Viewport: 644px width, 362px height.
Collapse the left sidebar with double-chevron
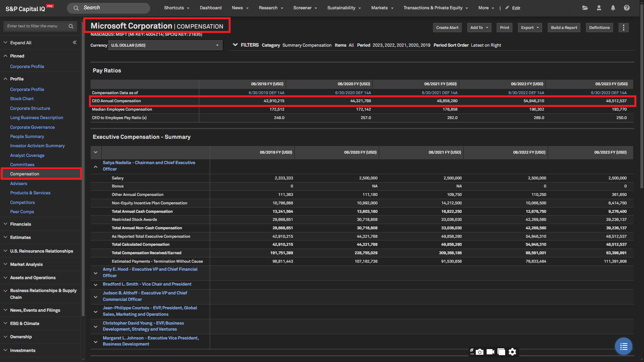[x=74, y=42]
